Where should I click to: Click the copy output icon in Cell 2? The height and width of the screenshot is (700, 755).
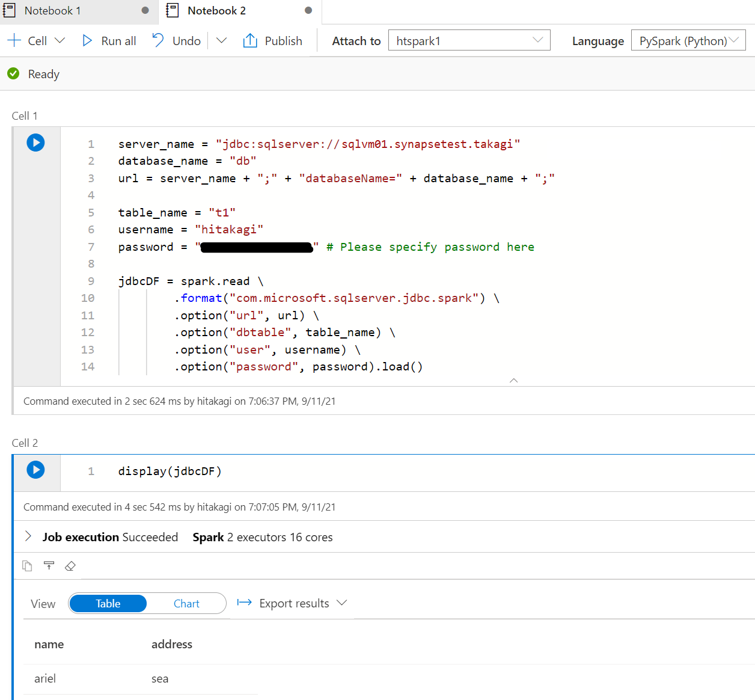(x=27, y=566)
